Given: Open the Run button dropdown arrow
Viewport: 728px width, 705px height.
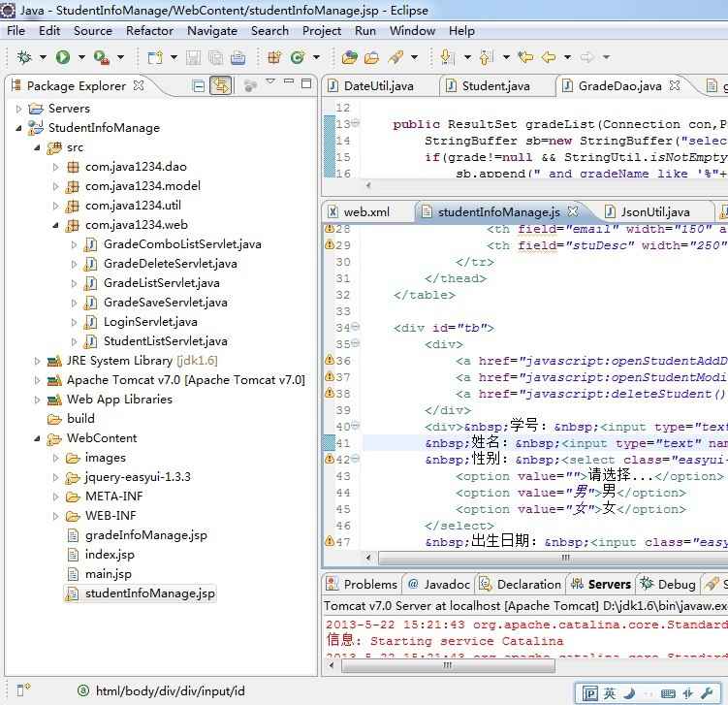Looking at the screenshot, I should (x=81, y=57).
